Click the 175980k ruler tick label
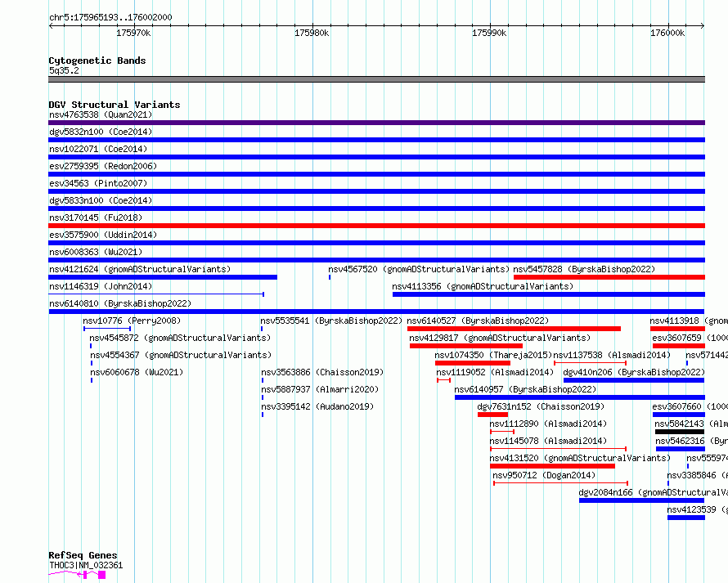 pyautogui.click(x=312, y=33)
